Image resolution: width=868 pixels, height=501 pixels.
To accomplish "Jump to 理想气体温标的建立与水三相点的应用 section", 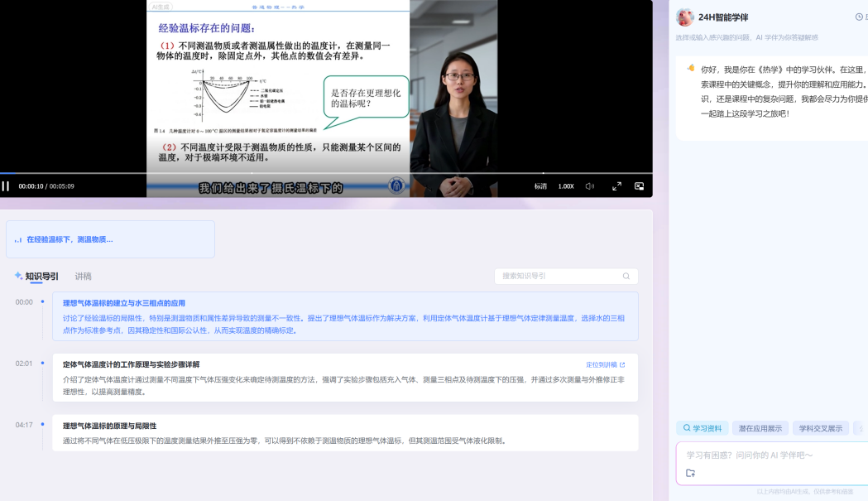I will point(124,303).
